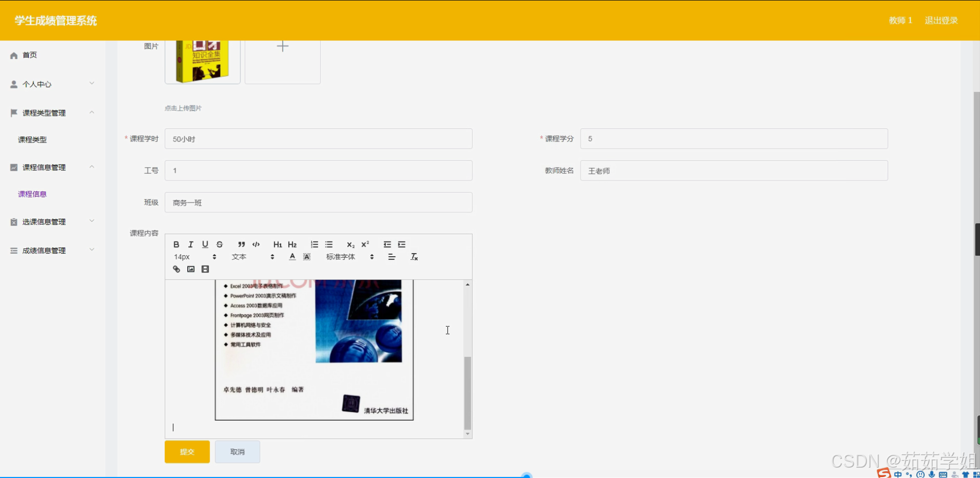Click the 教师 1 user label
This screenshot has width=980, height=478.
[x=901, y=20]
